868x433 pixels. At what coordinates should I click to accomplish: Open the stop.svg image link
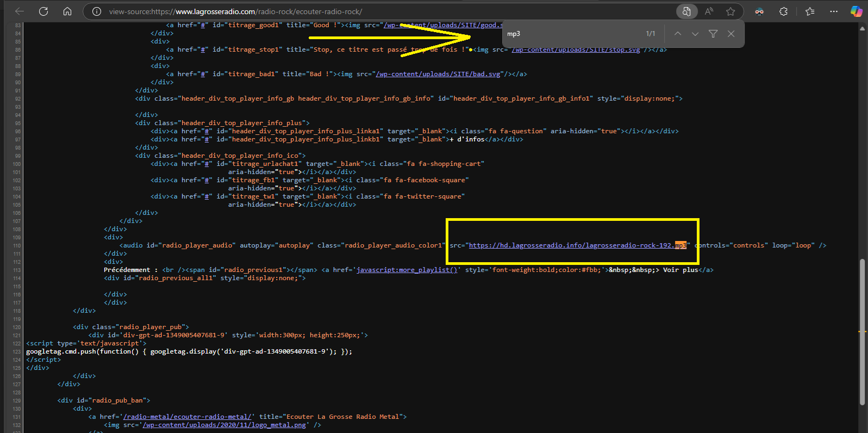[x=576, y=50]
